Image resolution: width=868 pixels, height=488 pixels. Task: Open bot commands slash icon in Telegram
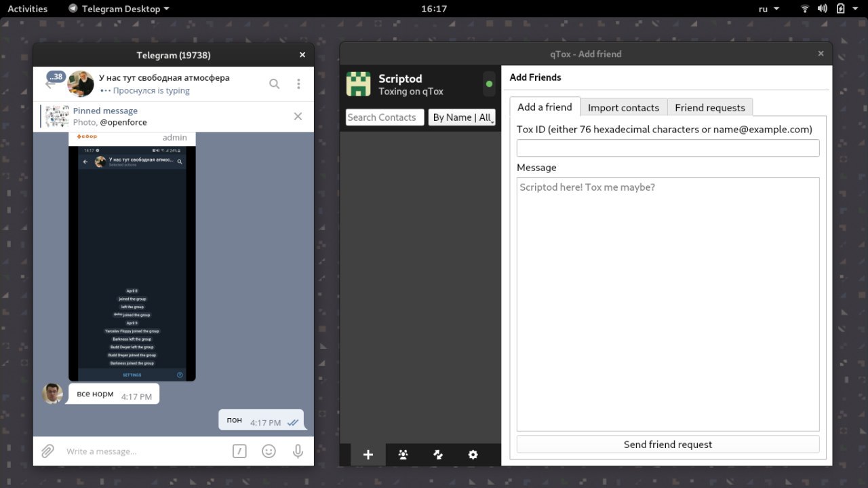[239, 451]
